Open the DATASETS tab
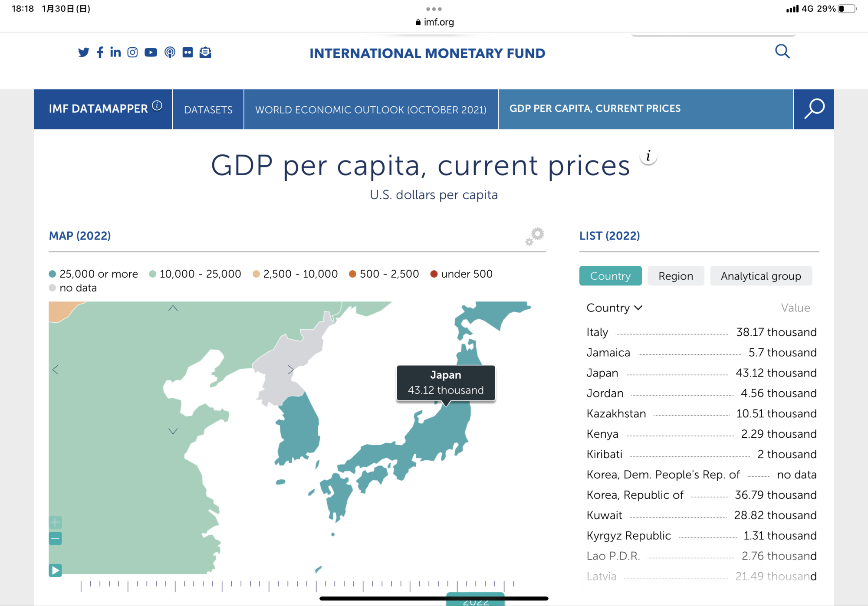The width and height of the screenshot is (868, 606). click(208, 110)
